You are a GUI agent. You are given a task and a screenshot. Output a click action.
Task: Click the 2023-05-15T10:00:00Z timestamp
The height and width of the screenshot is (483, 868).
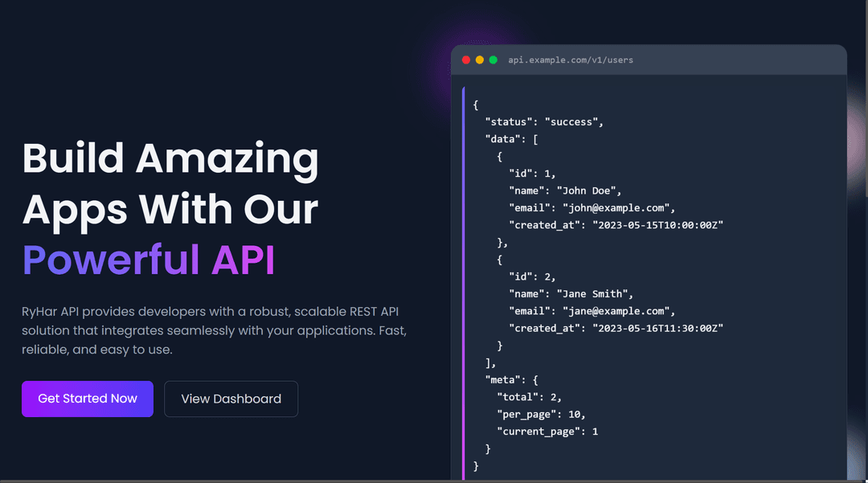pyautogui.click(x=658, y=225)
